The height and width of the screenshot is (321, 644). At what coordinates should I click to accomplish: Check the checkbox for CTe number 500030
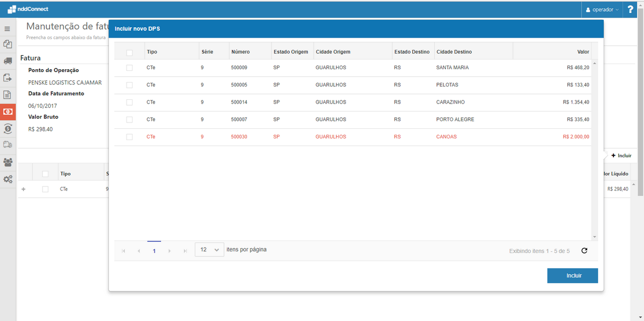coord(129,136)
